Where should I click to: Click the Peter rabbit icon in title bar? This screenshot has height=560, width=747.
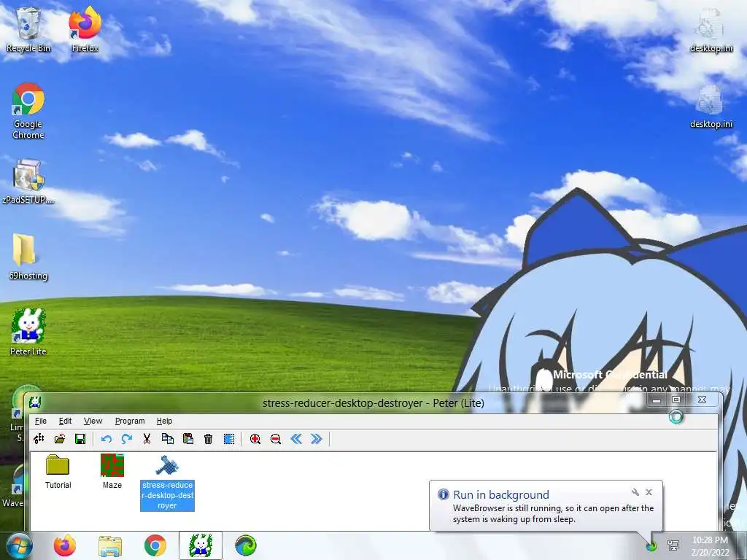[35, 402]
